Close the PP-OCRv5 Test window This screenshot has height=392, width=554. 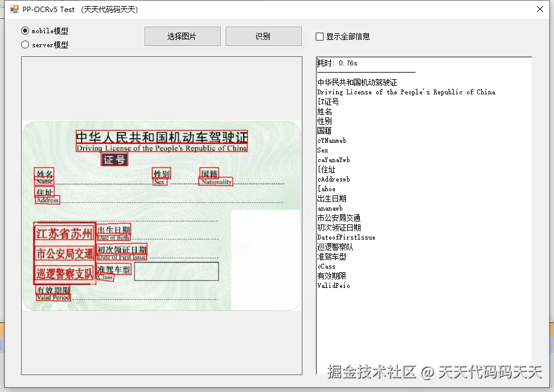click(x=540, y=9)
